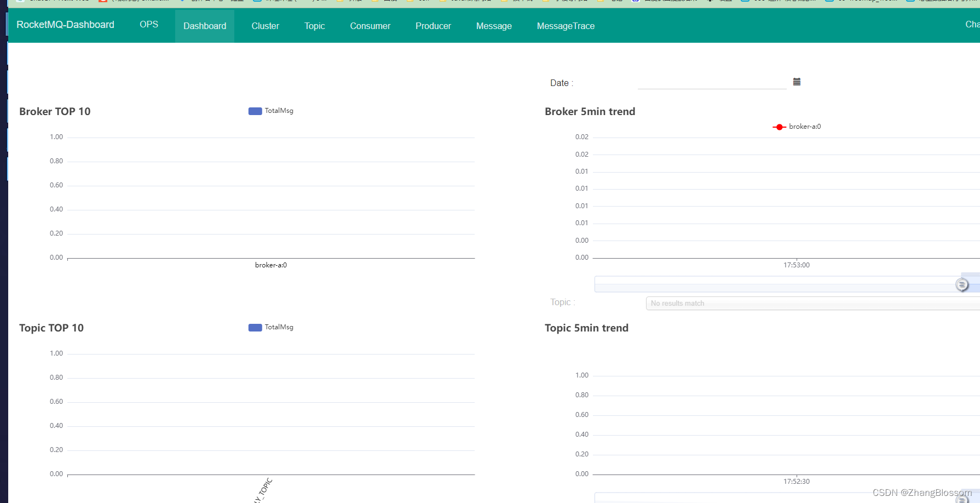Screen dimensions: 980x503
Task: Switch to the Producer tab
Action: 433,26
